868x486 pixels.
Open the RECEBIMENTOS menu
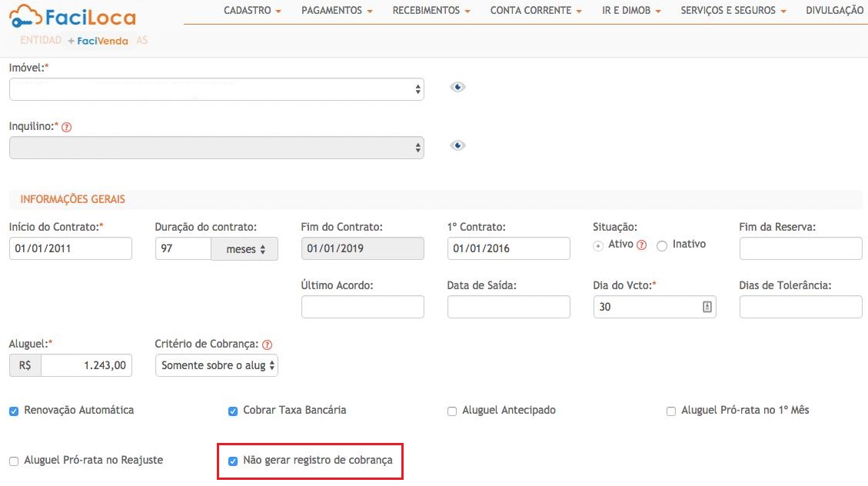(431, 11)
